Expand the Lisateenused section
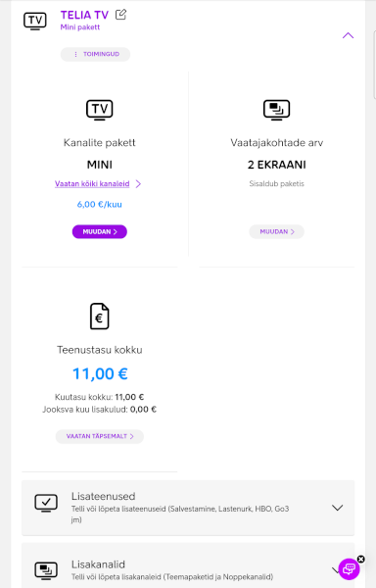The height and width of the screenshot is (588, 376). click(338, 508)
